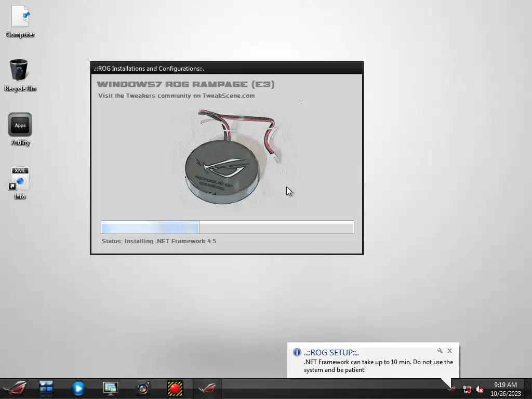Click the ROG Installations and Configurations title bar
This screenshot has height=399, width=532.
pyautogui.click(x=227, y=68)
